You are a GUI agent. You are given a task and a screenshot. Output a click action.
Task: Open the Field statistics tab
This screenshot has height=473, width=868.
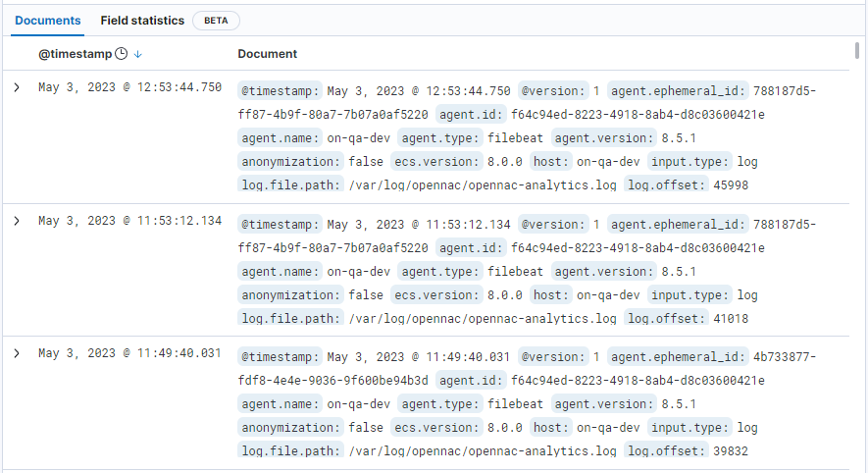tap(141, 20)
